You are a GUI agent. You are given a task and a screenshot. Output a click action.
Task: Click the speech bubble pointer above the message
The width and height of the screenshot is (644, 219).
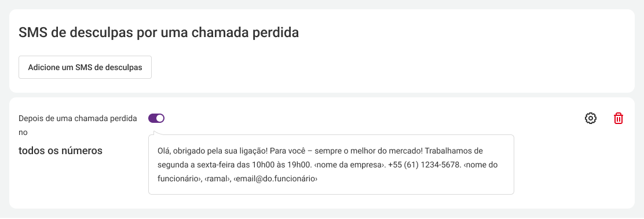(153, 133)
